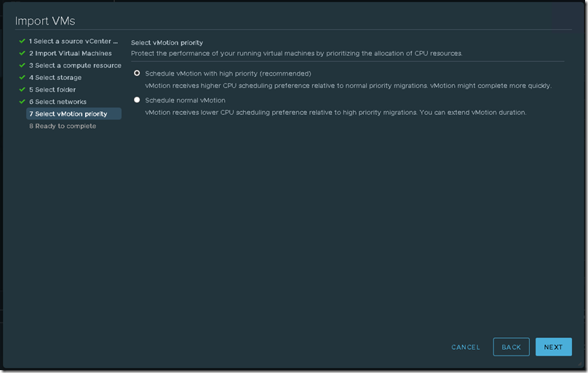This screenshot has height=373, width=588.
Task: Select the active step 7 Select vMotion priority
Action: [x=74, y=114]
